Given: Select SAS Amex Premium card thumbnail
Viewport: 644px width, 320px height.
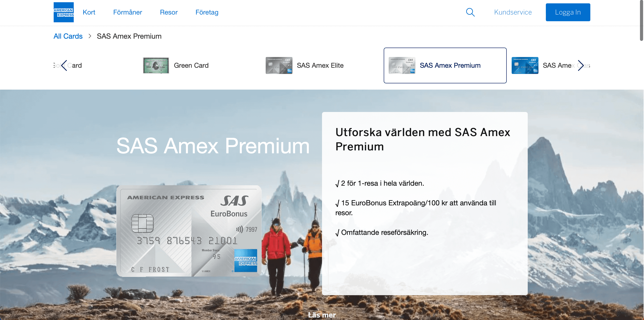Looking at the screenshot, I should click(x=402, y=65).
